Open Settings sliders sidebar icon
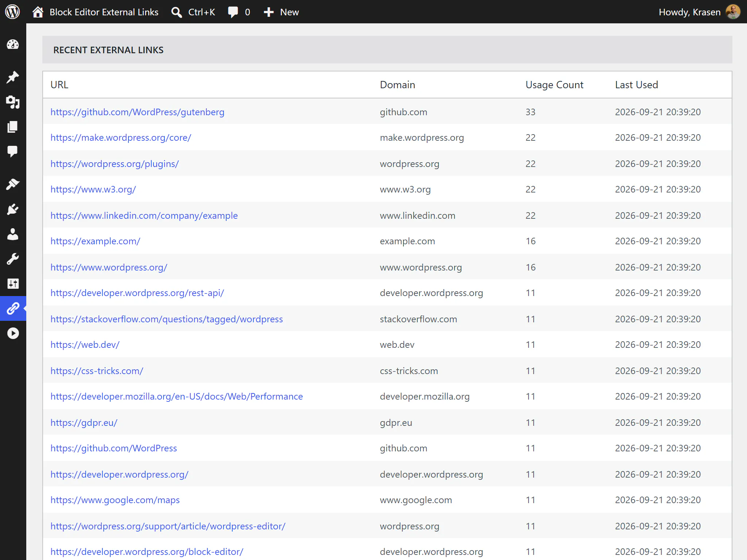The width and height of the screenshot is (747, 560). pos(13,284)
